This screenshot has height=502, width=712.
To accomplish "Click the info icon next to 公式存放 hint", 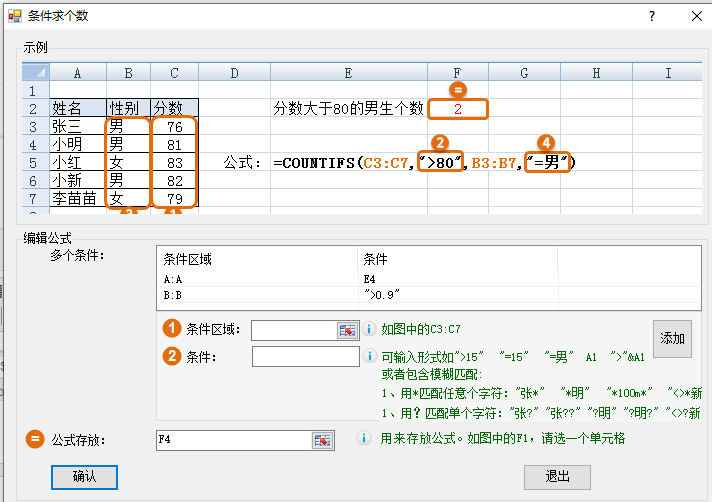I will click(363, 439).
